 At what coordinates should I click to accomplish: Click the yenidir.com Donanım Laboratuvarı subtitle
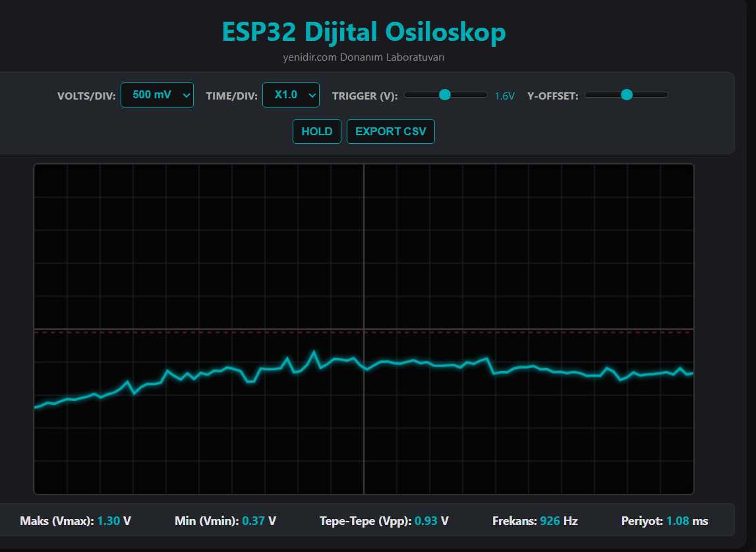(x=364, y=57)
